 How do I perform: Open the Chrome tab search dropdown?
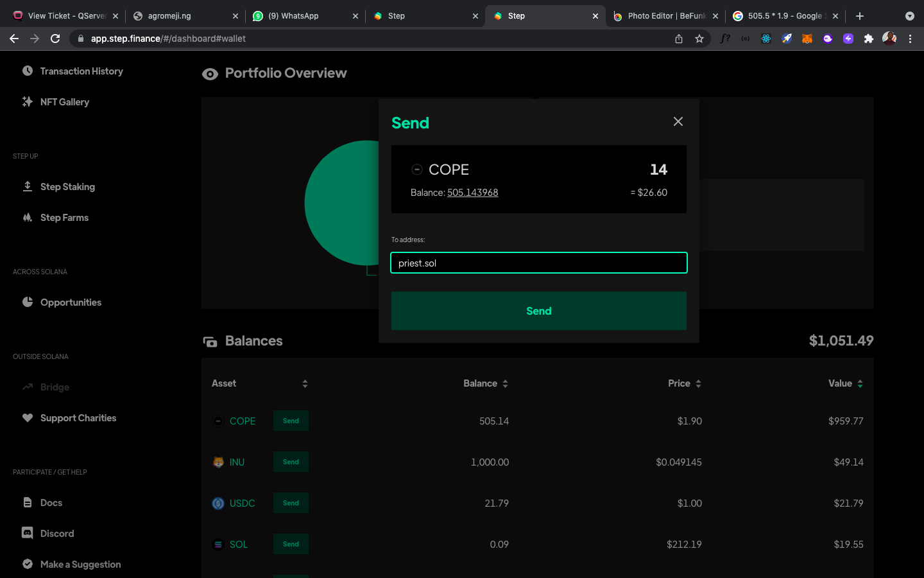(x=910, y=16)
